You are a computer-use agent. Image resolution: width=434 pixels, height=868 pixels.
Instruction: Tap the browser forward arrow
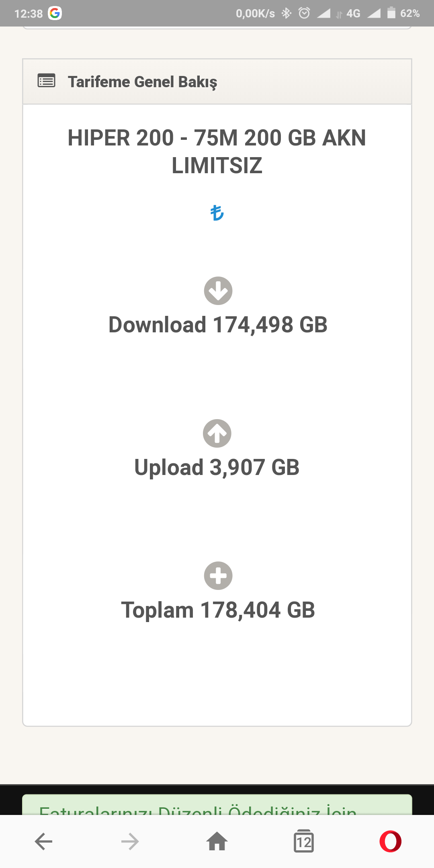pyautogui.click(x=130, y=841)
